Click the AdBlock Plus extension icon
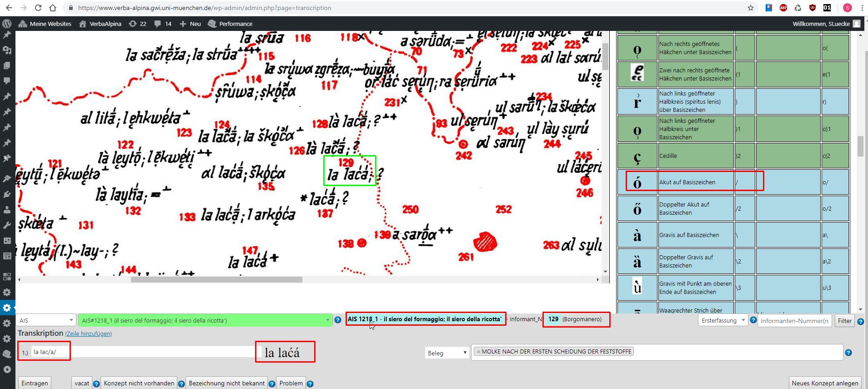The height and width of the screenshot is (389, 868). [x=783, y=8]
